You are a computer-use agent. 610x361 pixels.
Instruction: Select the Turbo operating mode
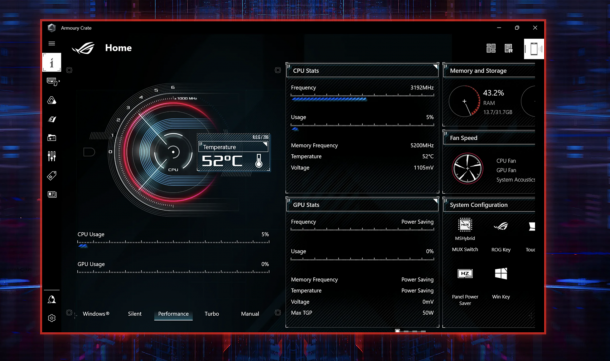pos(212,314)
